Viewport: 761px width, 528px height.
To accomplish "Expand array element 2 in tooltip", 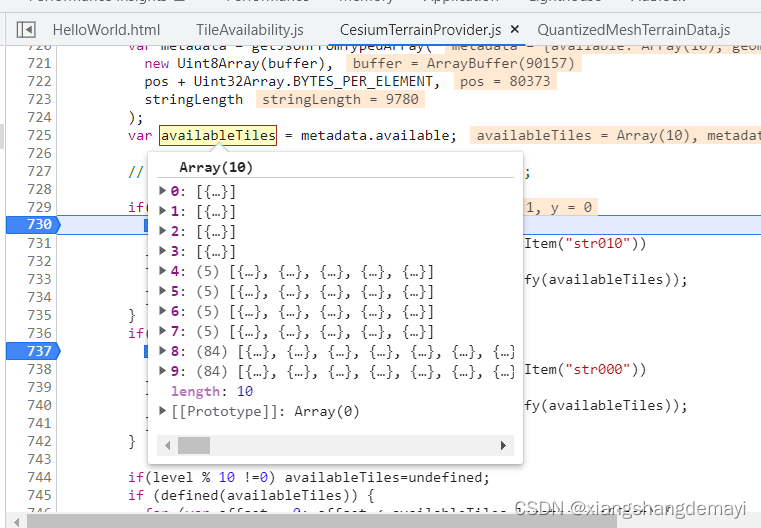I will click(x=163, y=231).
